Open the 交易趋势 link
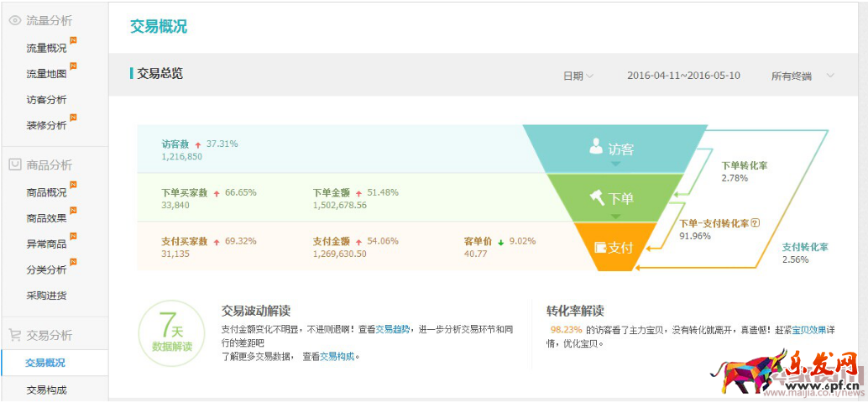This screenshot has width=868, height=403. click(392, 329)
